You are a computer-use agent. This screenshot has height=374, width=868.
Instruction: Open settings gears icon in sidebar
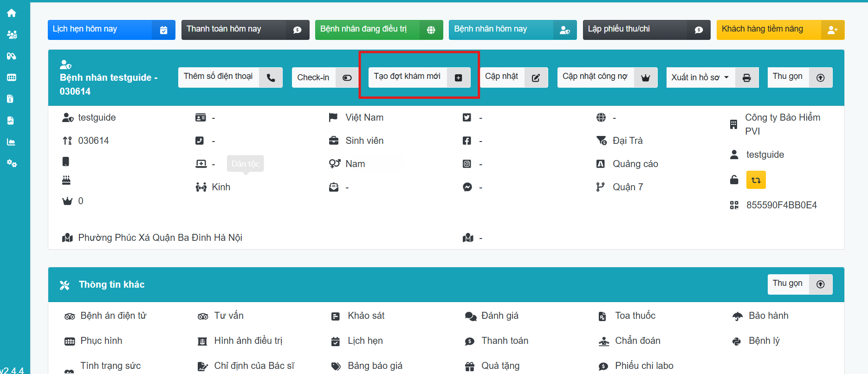[x=12, y=163]
